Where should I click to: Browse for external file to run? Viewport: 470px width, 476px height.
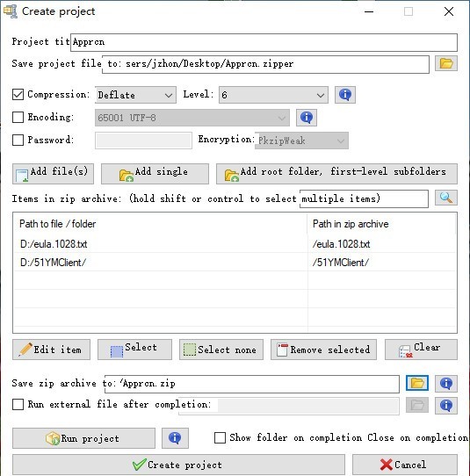(417, 405)
